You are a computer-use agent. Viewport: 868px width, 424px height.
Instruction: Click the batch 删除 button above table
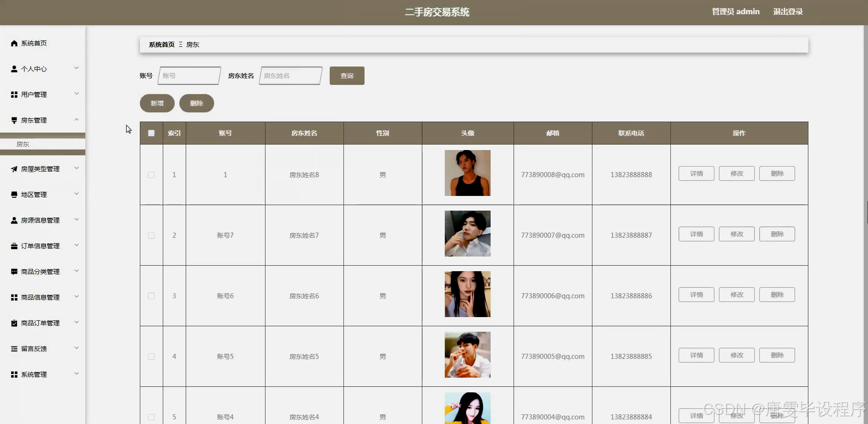(x=197, y=103)
